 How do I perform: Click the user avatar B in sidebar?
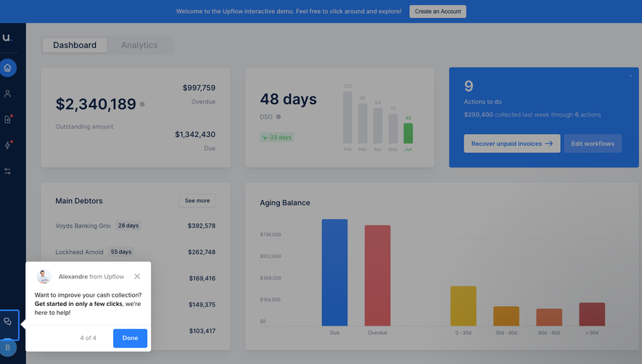point(7,347)
